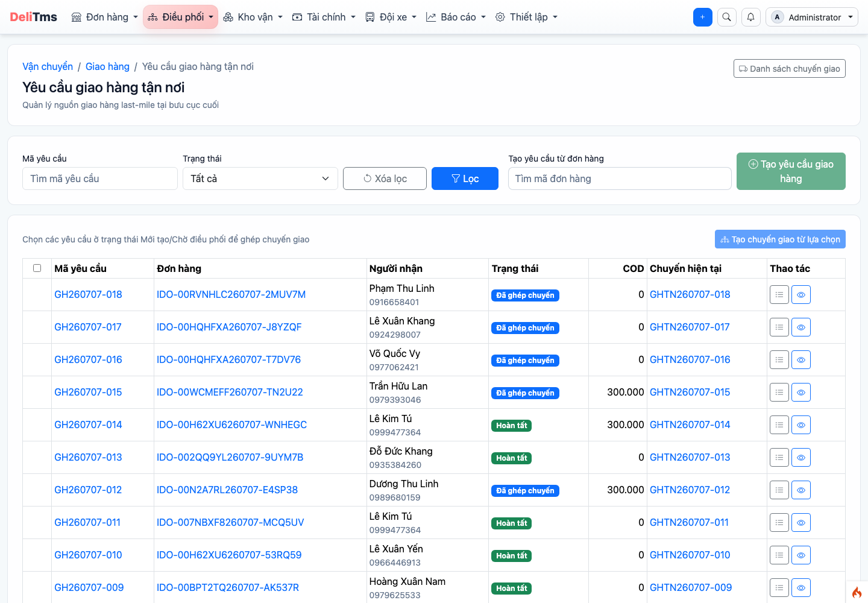The height and width of the screenshot is (603, 868).
Task: Click the flame icon at bottom-right corner
Action: (857, 592)
